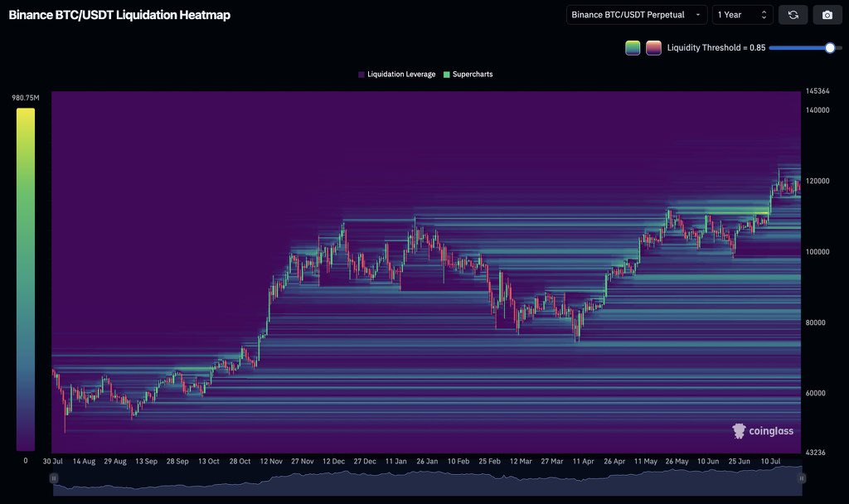Click the '27 Dec' date axis label
Viewport: 849px width, 504px height.
tap(365, 461)
